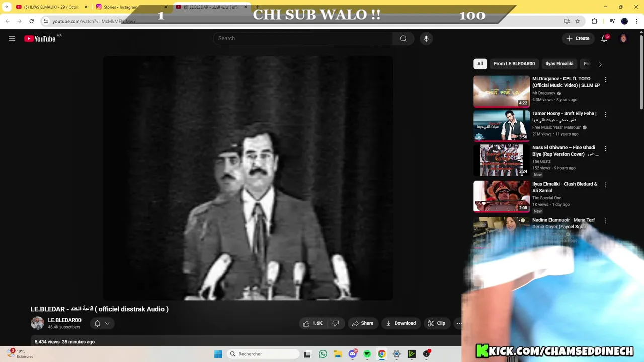This screenshot has height=362, width=644.
Task: Open media controls icon in Chrome toolbar
Action: 612,21
